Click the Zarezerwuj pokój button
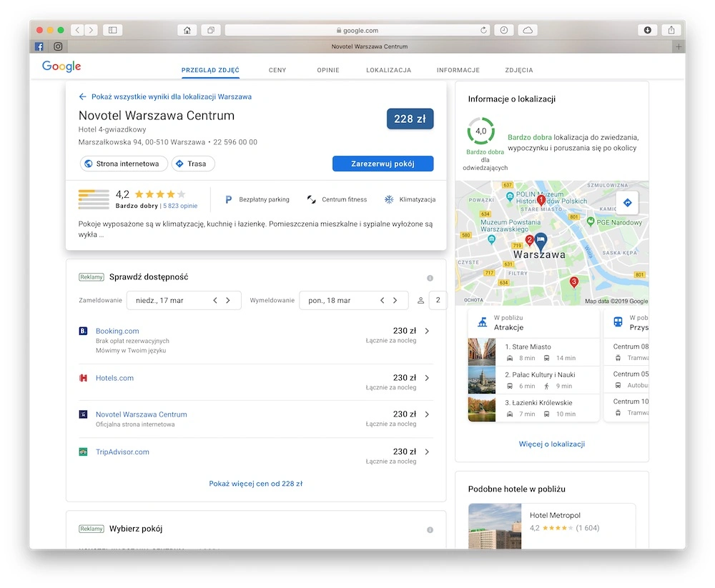This screenshot has width=715, height=588. 383,164
